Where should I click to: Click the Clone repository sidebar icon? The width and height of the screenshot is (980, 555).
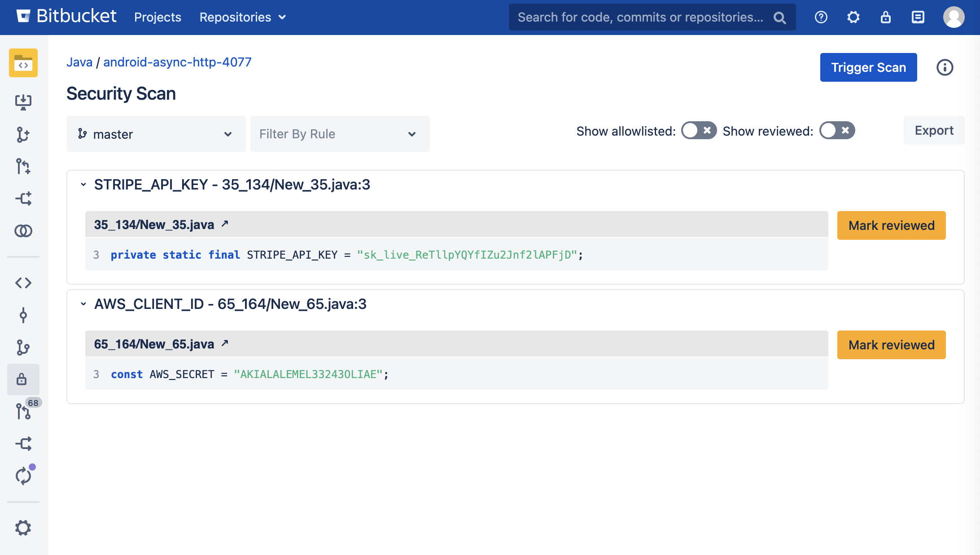coord(23,102)
